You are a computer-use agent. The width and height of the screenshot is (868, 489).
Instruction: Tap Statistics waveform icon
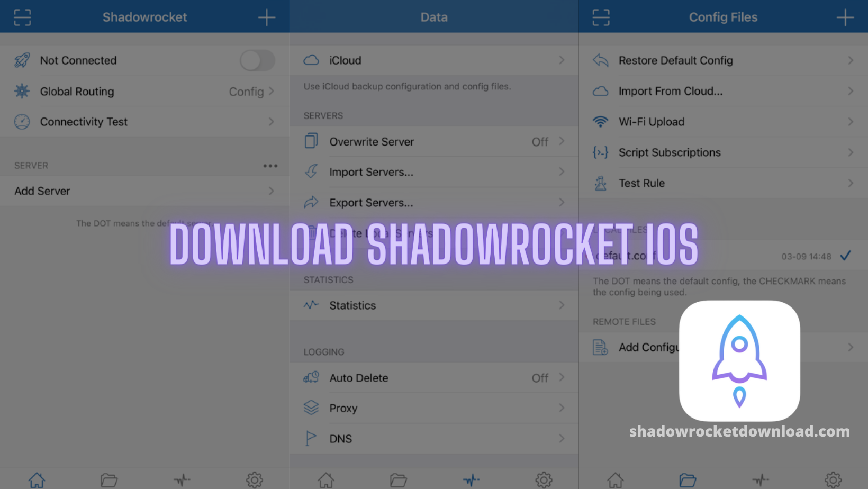coord(311,305)
